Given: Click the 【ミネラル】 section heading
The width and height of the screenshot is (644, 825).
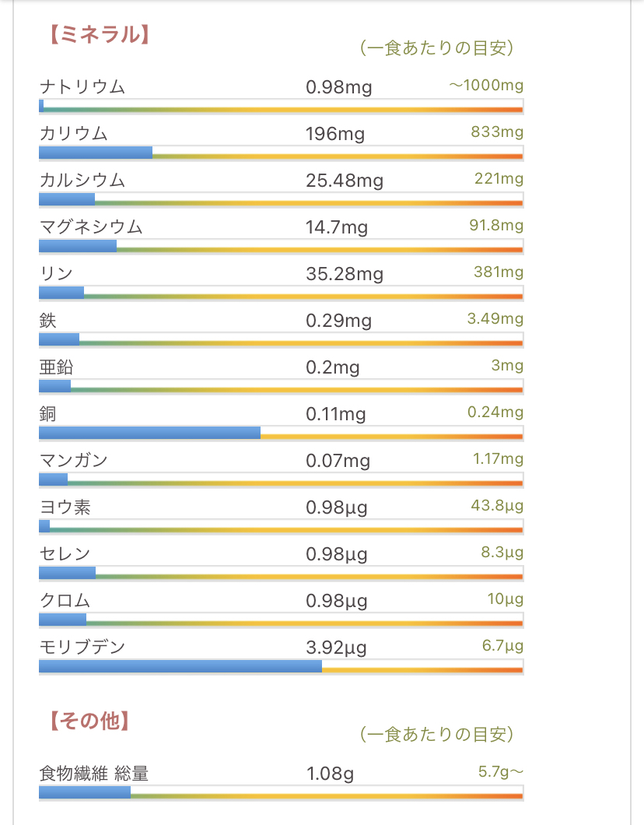Looking at the screenshot, I should [95, 34].
